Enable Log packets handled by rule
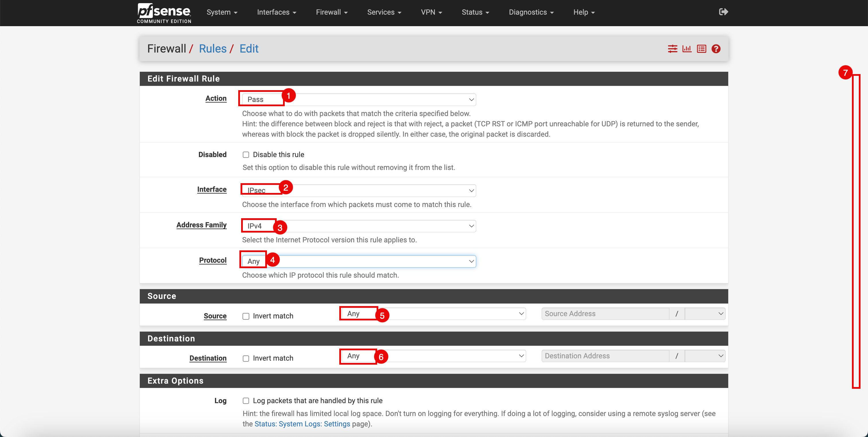This screenshot has width=868, height=437. pos(246,401)
